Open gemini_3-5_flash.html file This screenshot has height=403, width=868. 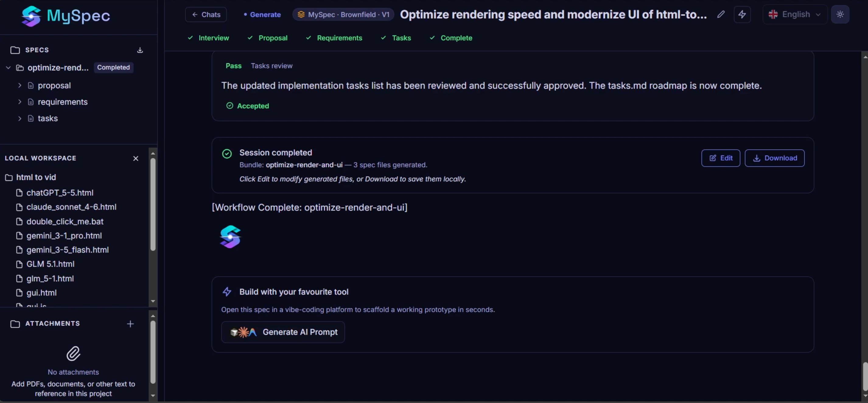coord(67,250)
